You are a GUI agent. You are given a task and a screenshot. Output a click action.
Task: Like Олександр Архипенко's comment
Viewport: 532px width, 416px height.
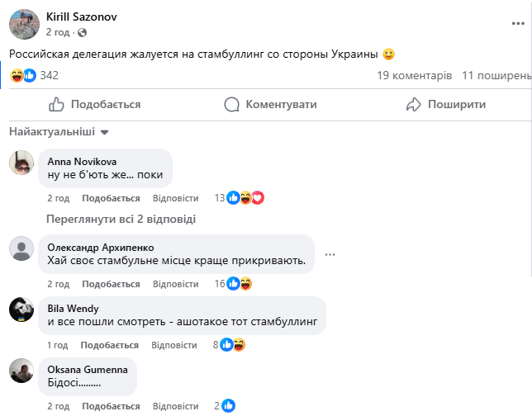point(111,284)
